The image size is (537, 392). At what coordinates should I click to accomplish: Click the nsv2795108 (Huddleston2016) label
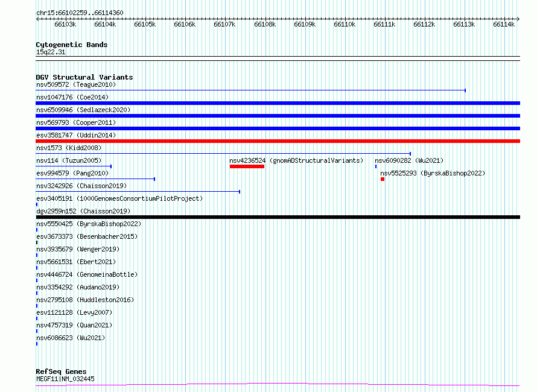pyautogui.click(x=85, y=300)
